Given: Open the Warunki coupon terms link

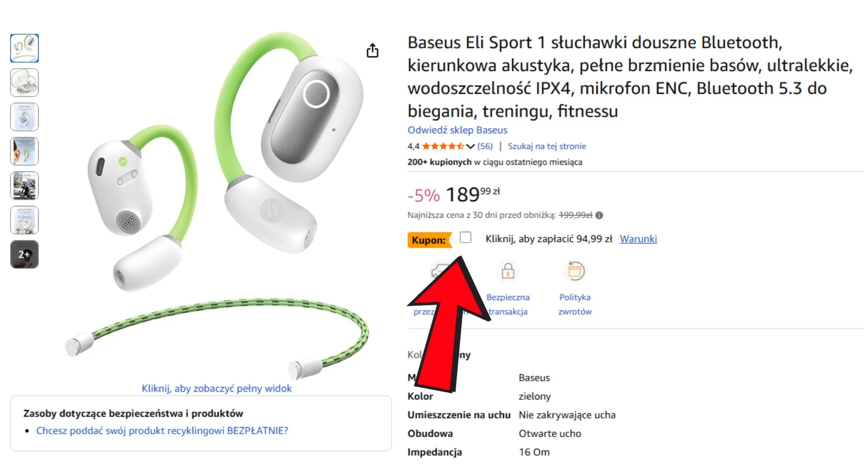Looking at the screenshot, I should coord(638,239).
